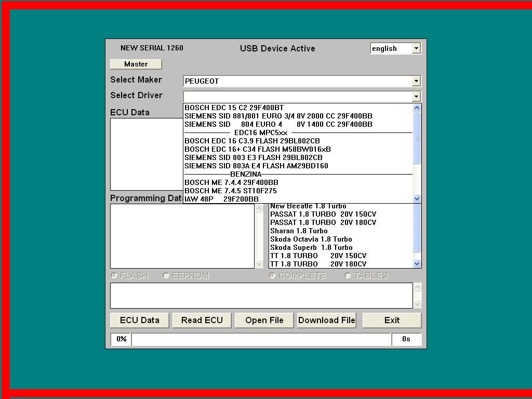Click Programming Data scroll up arrow
Screen dimensions: 532x399
259,208
